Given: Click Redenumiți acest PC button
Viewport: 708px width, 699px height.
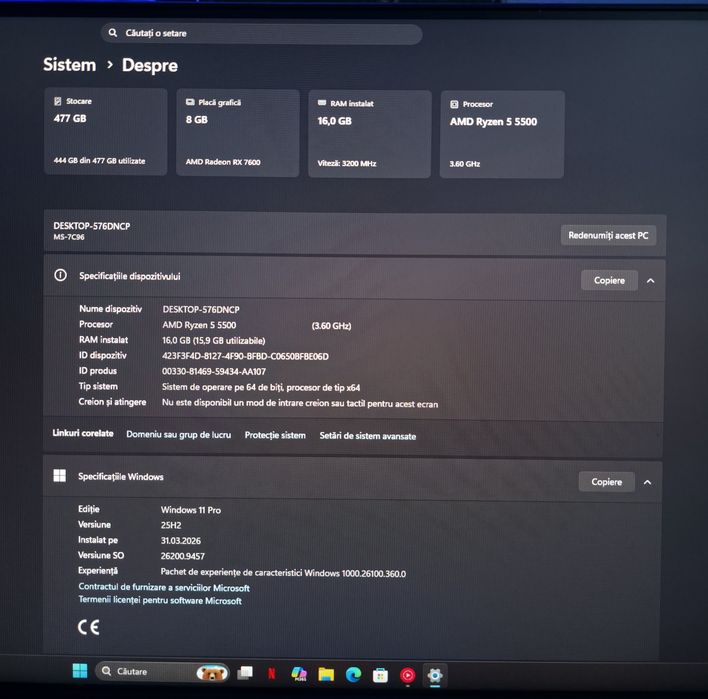Looking at the screenshot, I should tap(608, 235).
